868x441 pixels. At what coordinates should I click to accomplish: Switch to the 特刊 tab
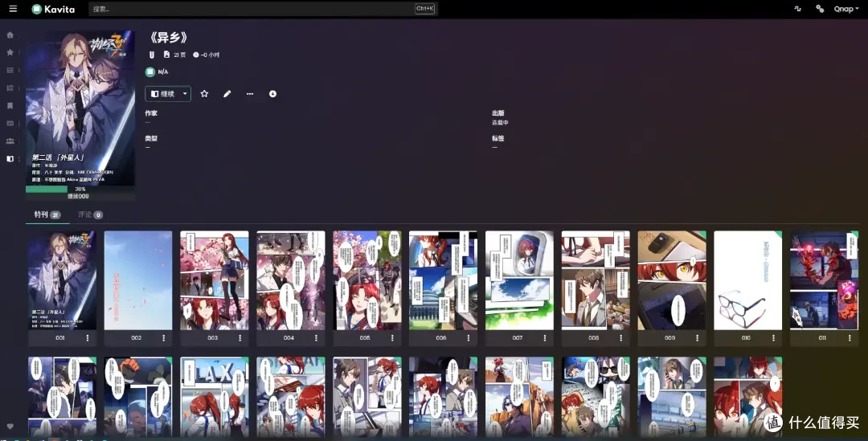(47, 214)
